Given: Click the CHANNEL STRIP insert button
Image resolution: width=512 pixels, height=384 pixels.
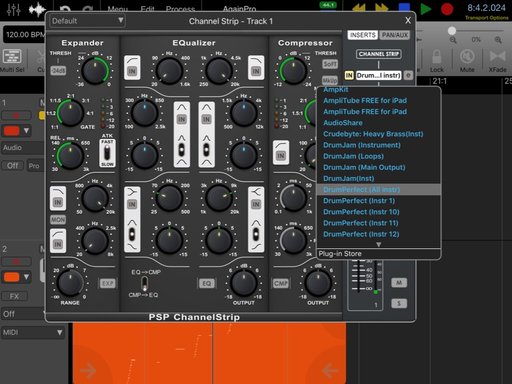Looking at the screenshot, I should [x=378, y=54].
